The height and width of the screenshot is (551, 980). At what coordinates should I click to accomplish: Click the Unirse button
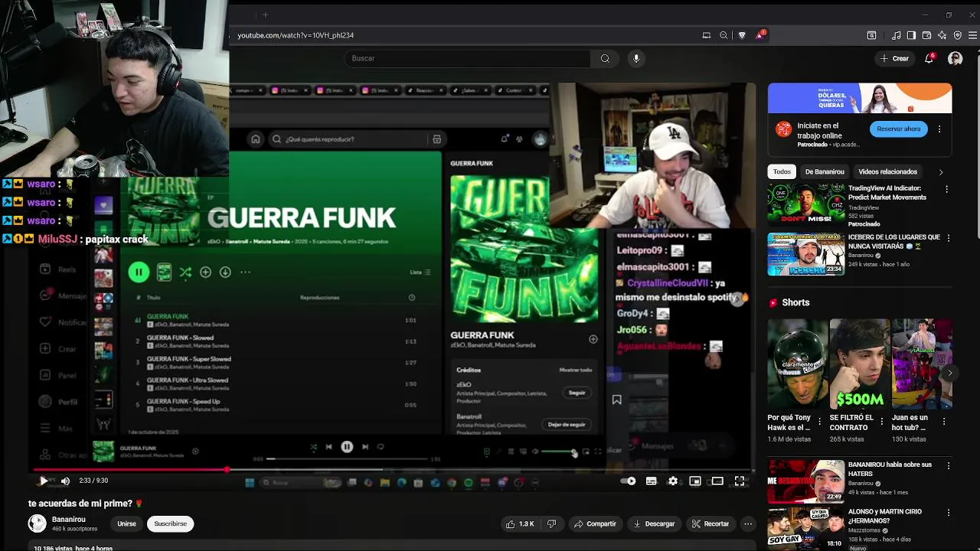[126, 523]
